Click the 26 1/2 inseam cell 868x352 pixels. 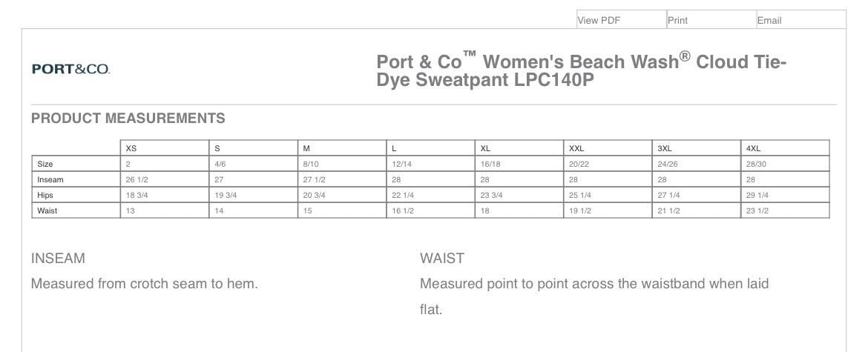(x=137, y=179)
